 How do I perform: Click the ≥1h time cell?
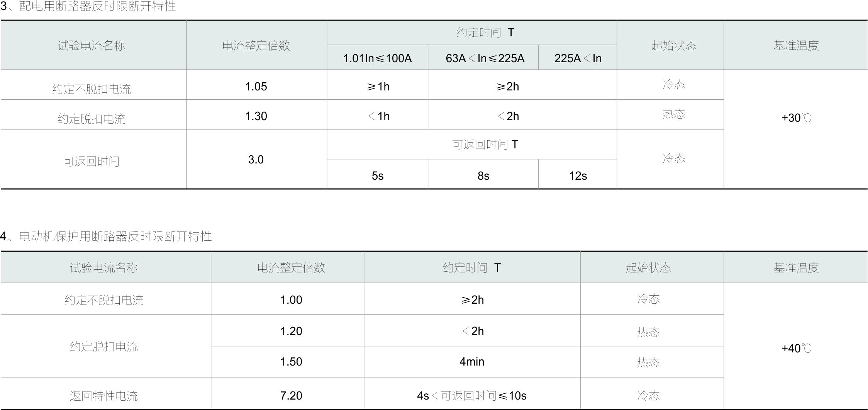coord(378,87)
